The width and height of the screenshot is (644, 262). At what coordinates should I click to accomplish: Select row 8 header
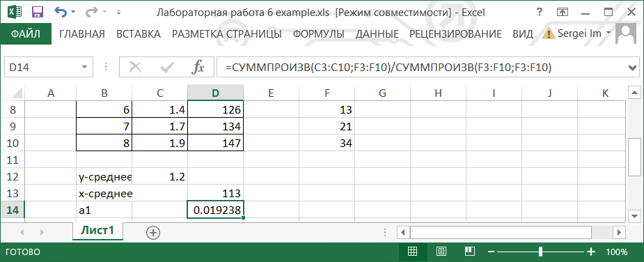tap(13, 110)
